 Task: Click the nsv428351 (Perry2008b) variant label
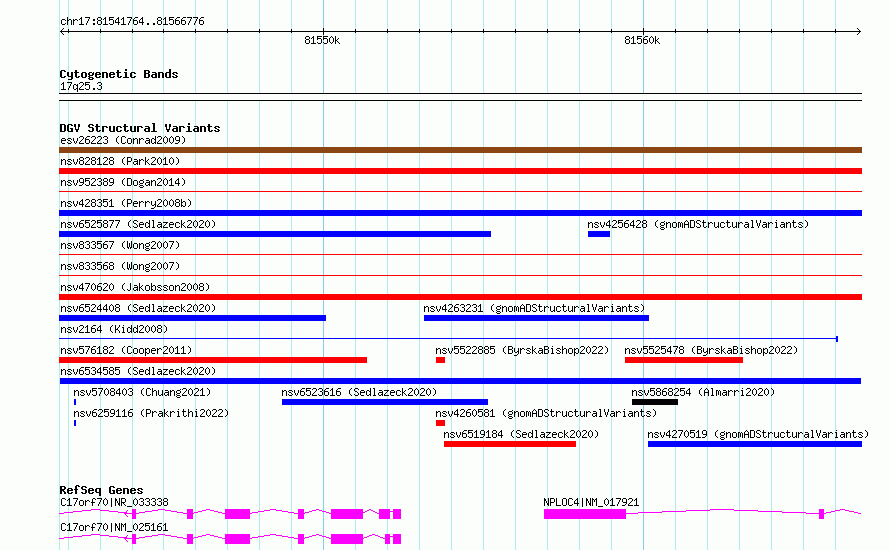tap(126, 203)
